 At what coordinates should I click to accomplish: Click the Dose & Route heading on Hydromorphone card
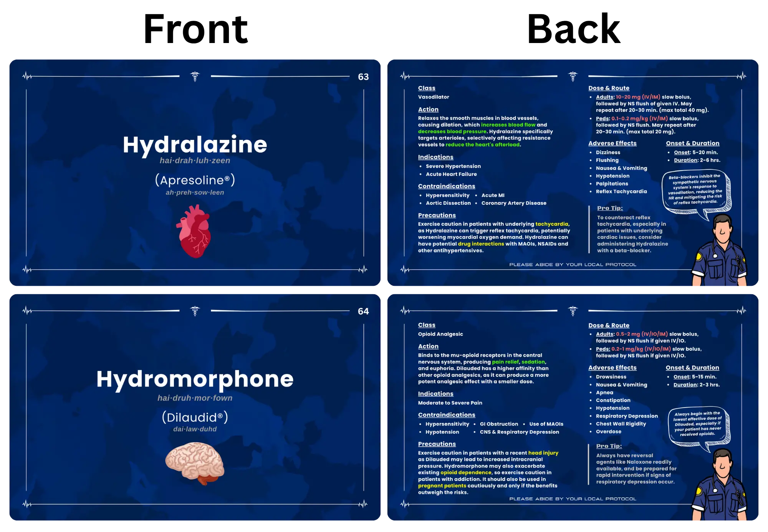(609, 325)
